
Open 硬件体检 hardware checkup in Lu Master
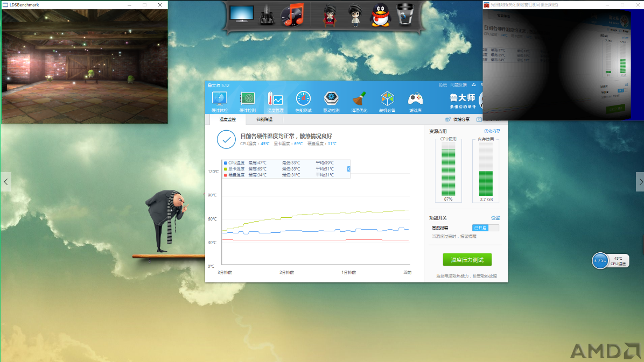(x=219, y=101)
